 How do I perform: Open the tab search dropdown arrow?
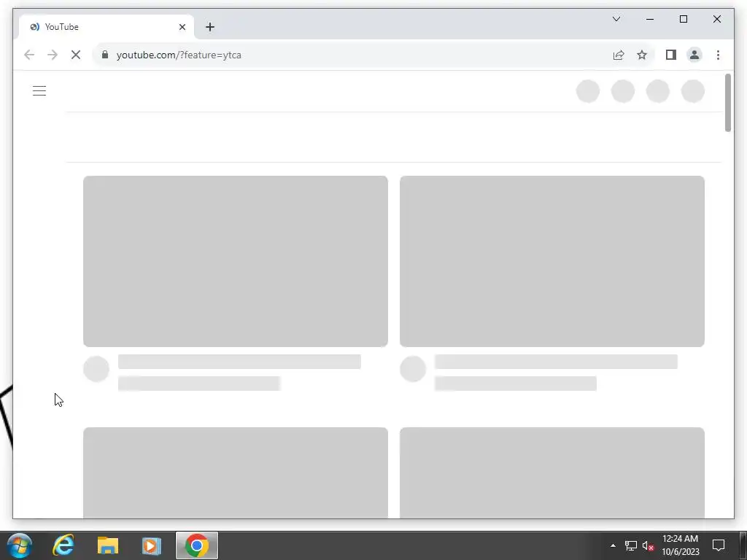click(616, 19)
